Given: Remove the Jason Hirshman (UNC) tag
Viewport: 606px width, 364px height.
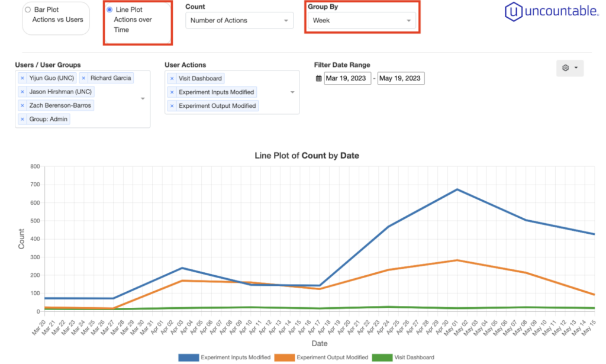Looking at the screenshot, I should tap(22, 92).
